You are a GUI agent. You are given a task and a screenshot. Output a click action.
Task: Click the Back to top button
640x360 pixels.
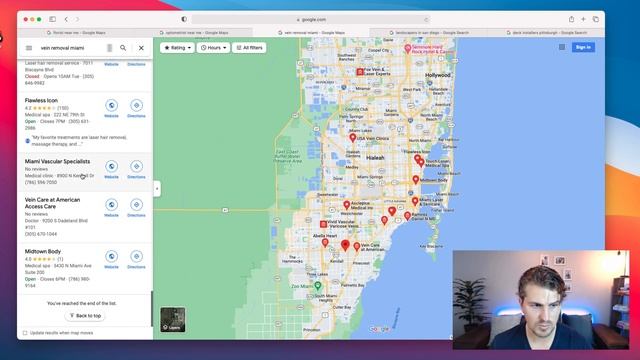[85, 316]
